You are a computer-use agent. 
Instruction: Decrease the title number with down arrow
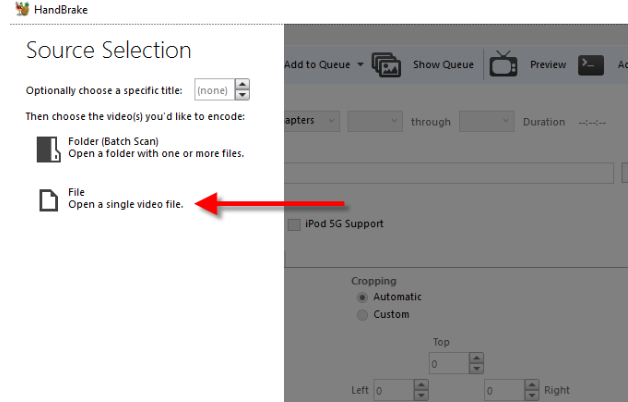(242, 95)
